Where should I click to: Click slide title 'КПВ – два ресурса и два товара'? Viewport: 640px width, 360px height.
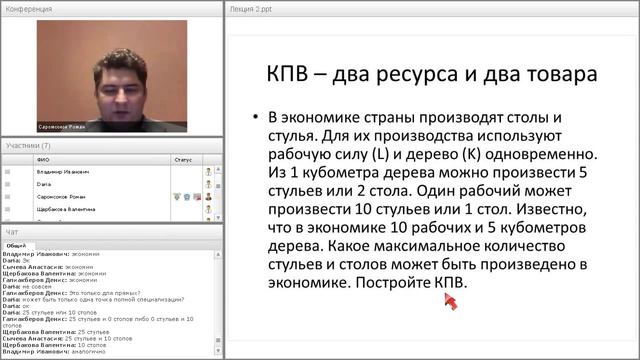(432, 74)
